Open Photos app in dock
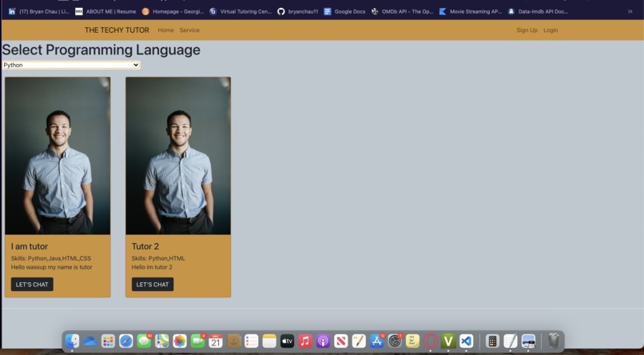 pos(180,341)
